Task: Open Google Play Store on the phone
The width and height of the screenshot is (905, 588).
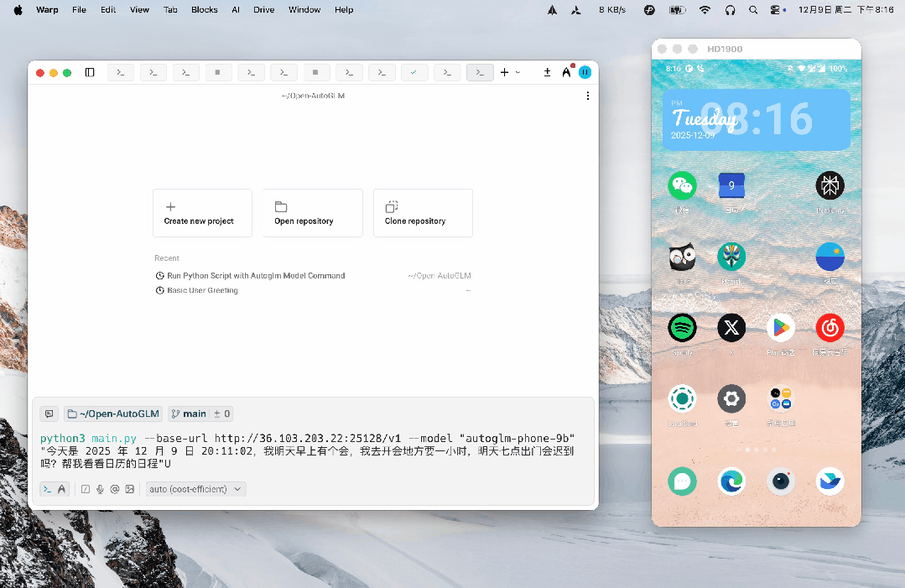Action: 780,328
